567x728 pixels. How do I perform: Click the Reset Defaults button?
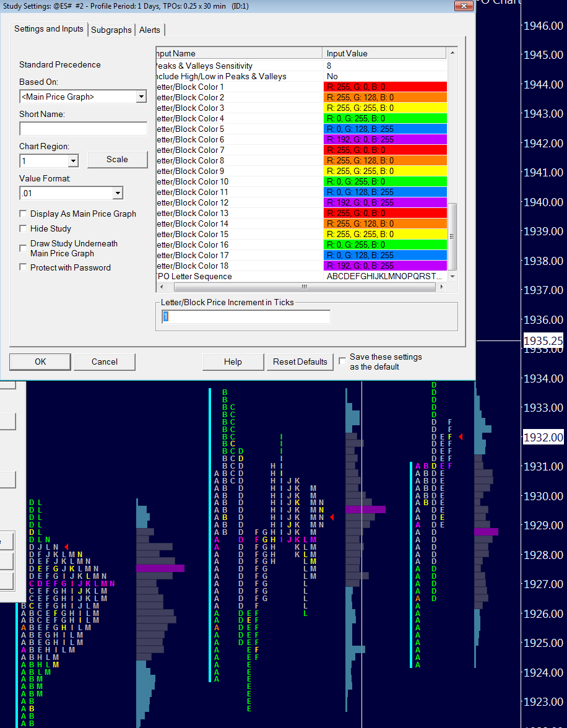coord(300,362)
